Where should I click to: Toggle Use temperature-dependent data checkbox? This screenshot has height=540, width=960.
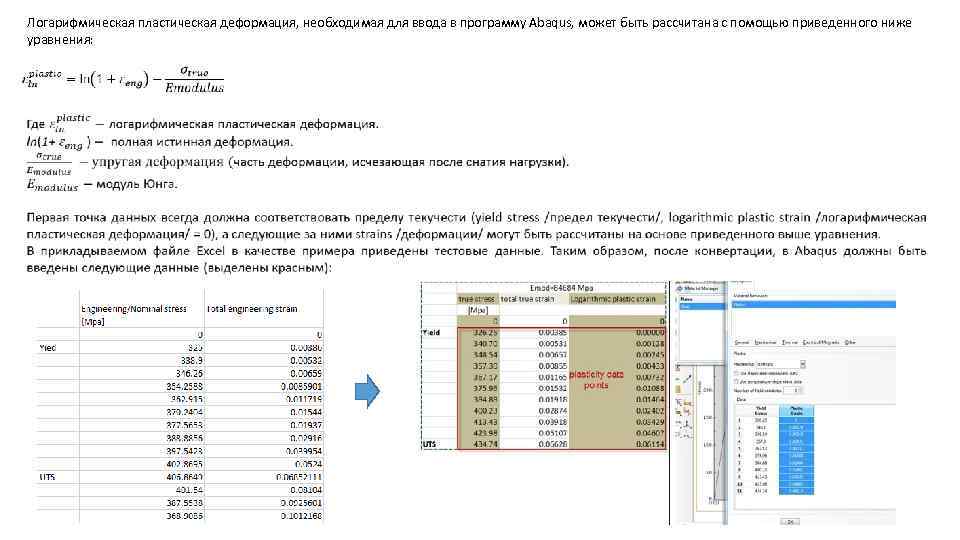737,381
